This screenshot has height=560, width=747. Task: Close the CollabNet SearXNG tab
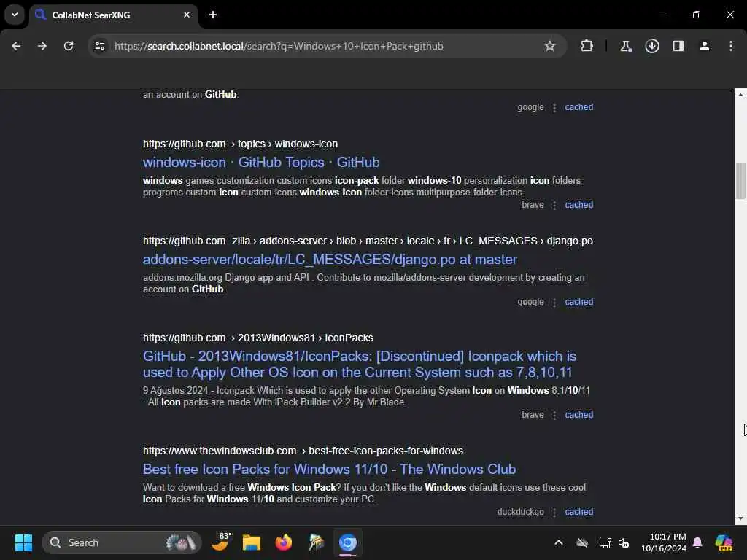(187, 15)
